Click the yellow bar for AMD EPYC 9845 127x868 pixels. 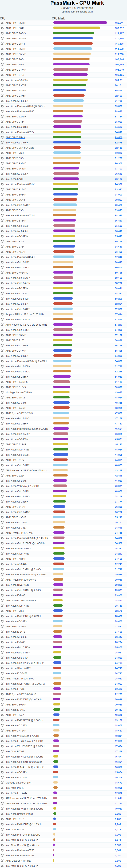click(76, 28)
